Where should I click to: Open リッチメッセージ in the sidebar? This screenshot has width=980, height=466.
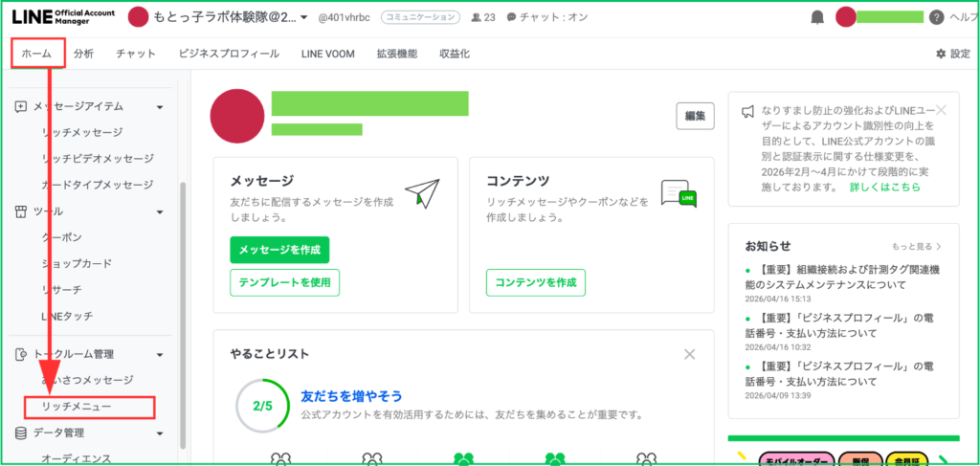pos(82,132)
